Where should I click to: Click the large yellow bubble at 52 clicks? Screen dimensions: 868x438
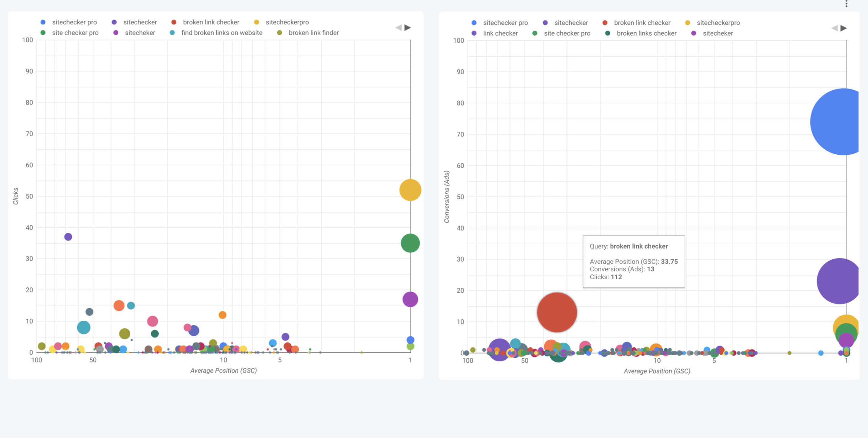[410, 190]
